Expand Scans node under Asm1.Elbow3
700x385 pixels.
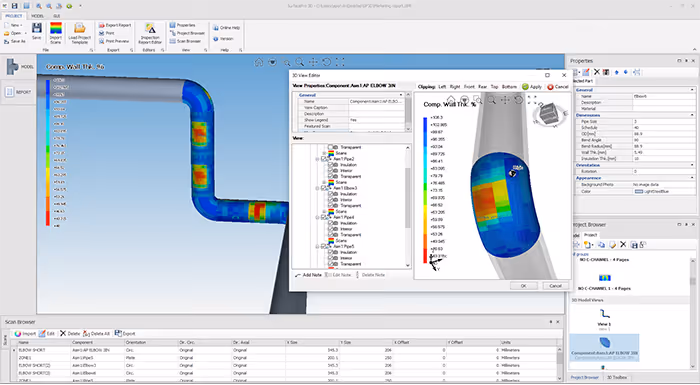[x=324, y=212]
